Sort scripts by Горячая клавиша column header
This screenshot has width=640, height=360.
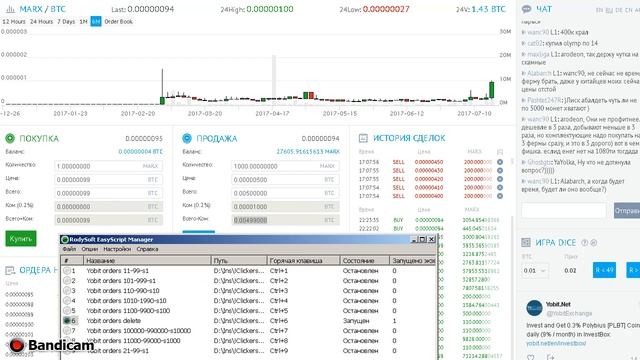click(x=304, y=260)
